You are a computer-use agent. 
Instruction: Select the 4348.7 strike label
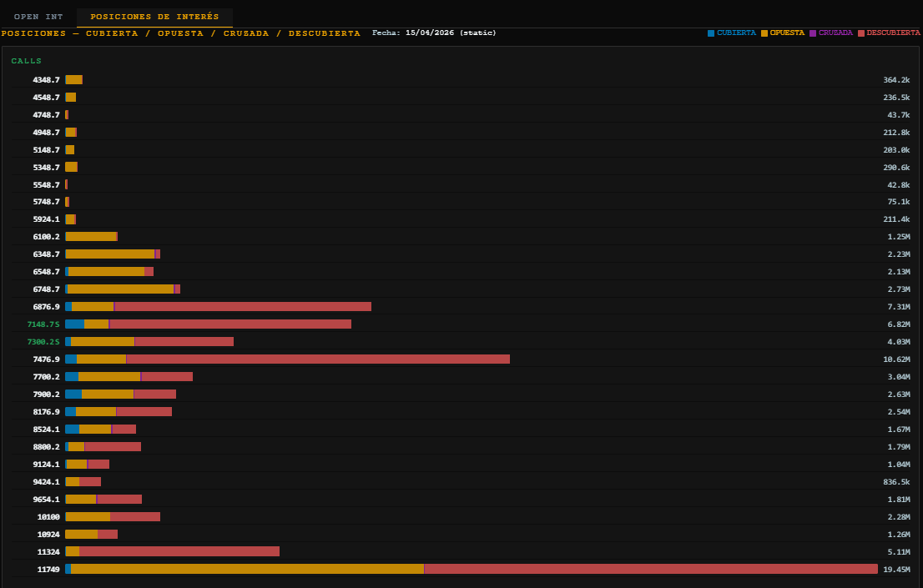click(x=46, y=80)
